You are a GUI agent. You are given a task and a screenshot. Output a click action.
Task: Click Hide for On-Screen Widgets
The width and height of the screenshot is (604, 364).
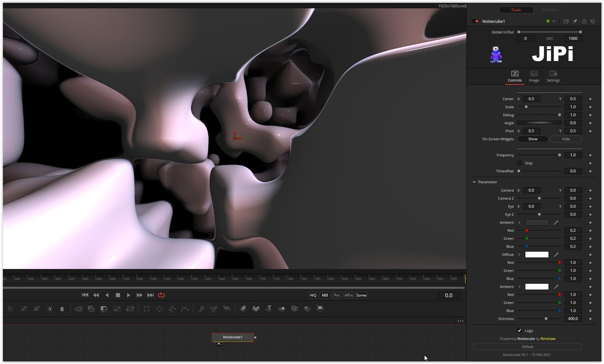[x=566, y=139]
